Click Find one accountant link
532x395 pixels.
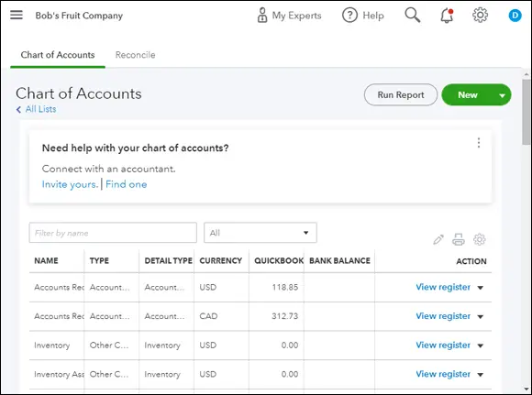pos(127,184)
